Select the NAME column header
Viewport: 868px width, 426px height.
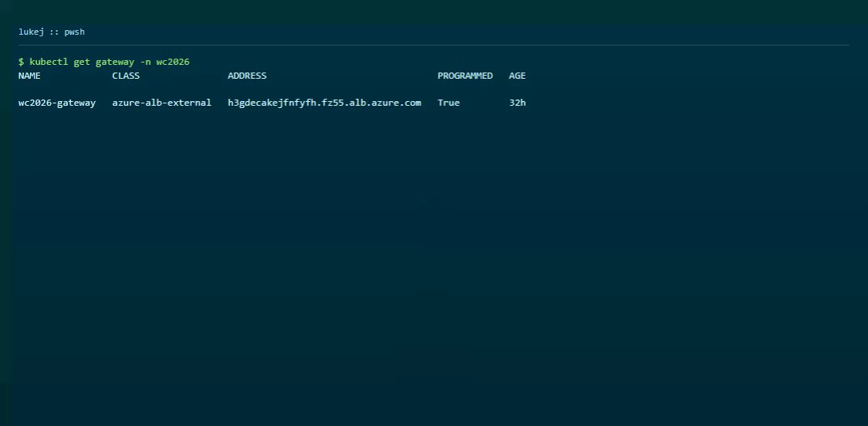29,76
